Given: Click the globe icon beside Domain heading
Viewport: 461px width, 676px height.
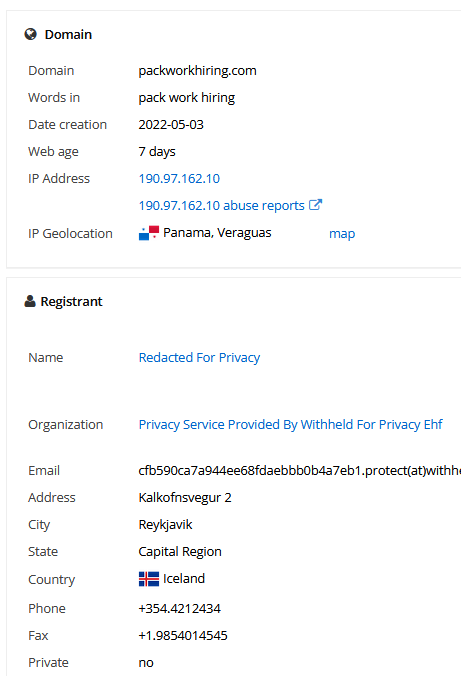Looking at the screenshot, I should pyautogui.click(x=31, y=34).
